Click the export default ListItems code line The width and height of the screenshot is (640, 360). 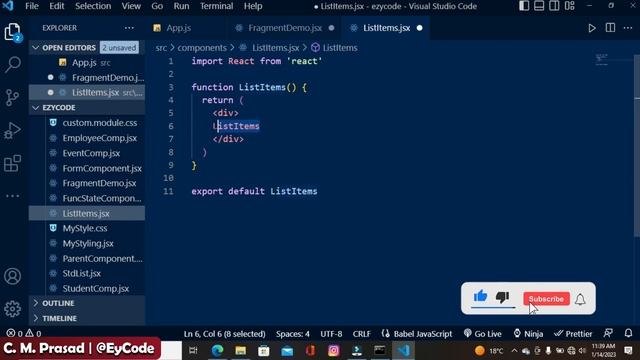[254, 191]
